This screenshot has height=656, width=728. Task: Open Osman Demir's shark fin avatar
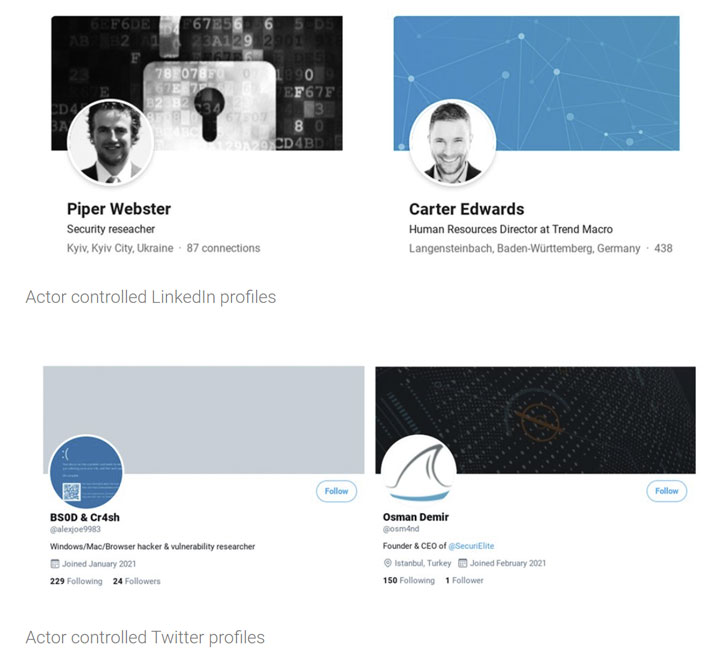click(418, 471)
